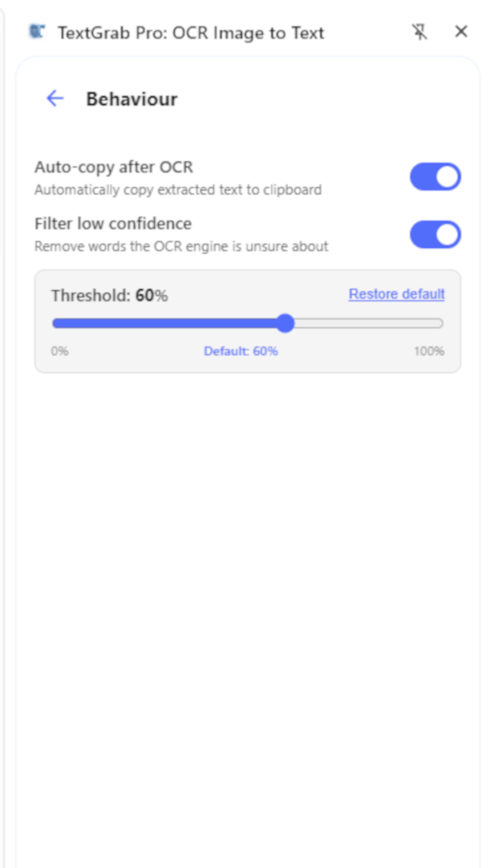The width and height of the screenshot is (488, 868).
Task: Click the TextGrab Pro title text
Action: coord(191,33)
